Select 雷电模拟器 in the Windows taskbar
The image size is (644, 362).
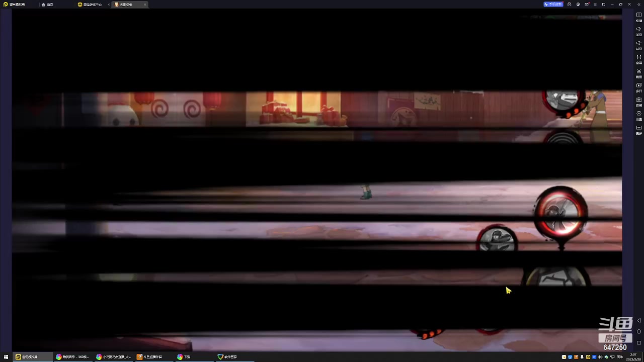[x=33, y=357]
